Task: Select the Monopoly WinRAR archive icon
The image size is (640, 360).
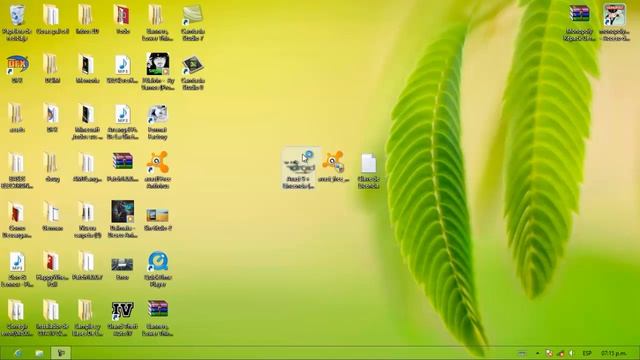Action: tap(579, 22)
